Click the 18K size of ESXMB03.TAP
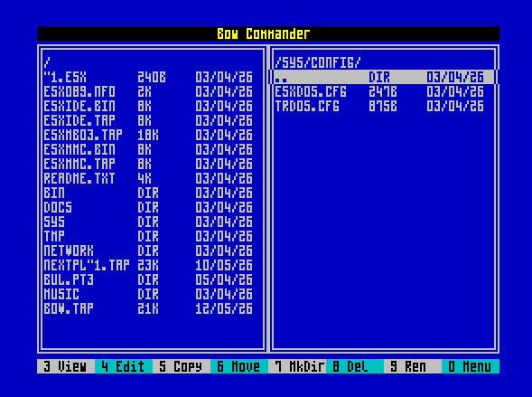 pos(148,135)
